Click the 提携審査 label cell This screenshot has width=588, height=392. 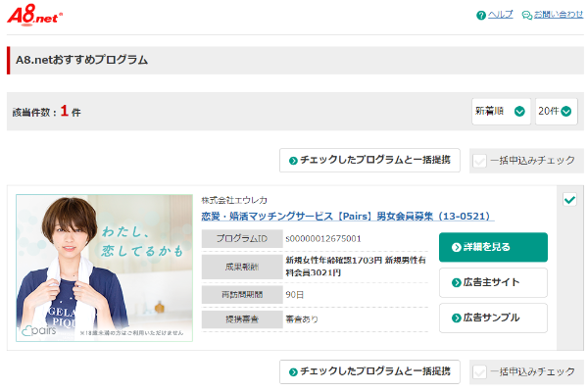click(242, 319)
